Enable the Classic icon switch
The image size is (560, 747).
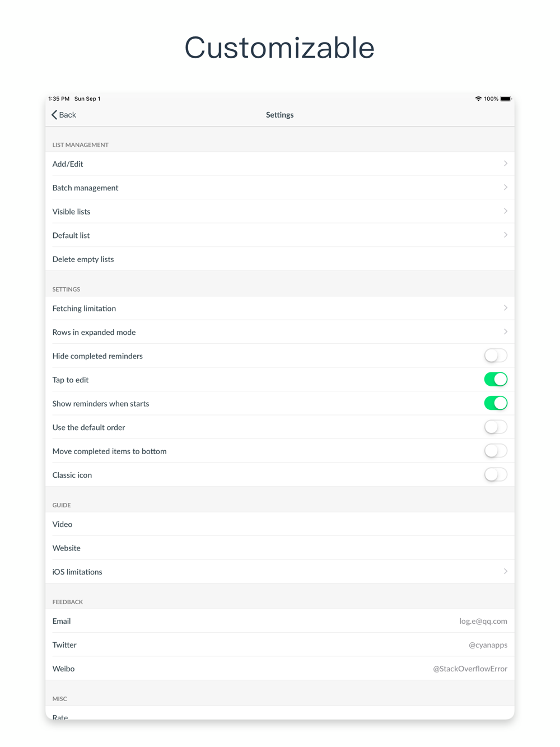[x=496, y=475]
